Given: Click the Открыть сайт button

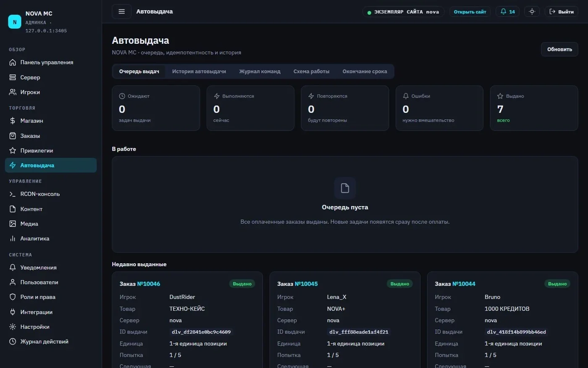Looking at the screenshot, I should [470, 12].
